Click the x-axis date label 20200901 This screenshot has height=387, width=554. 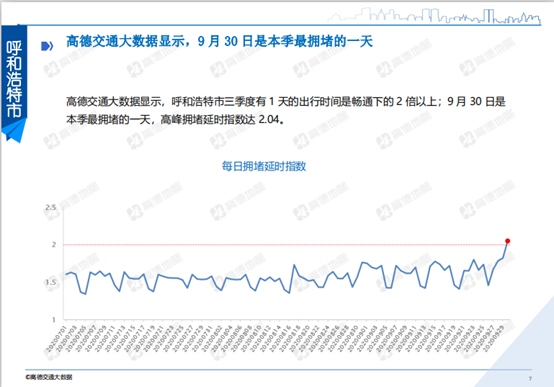358,339
